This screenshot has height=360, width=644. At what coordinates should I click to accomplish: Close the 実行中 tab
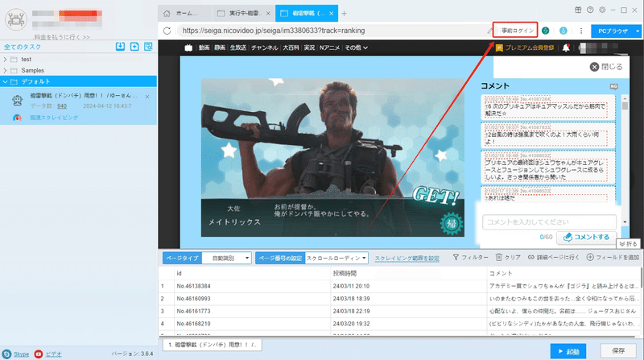coord(268,14)
